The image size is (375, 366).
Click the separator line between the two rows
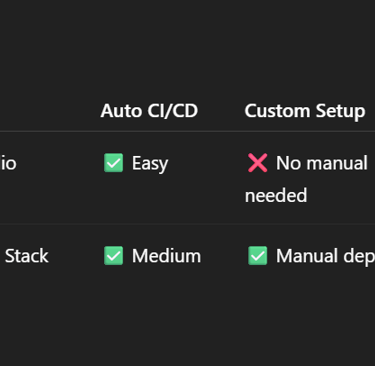187,224
